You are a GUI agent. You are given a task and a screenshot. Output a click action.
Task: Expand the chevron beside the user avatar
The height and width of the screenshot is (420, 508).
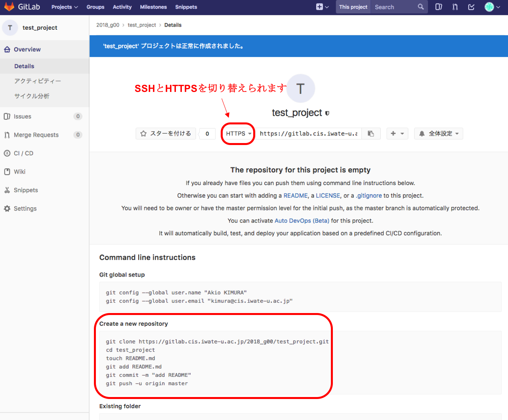498,7
